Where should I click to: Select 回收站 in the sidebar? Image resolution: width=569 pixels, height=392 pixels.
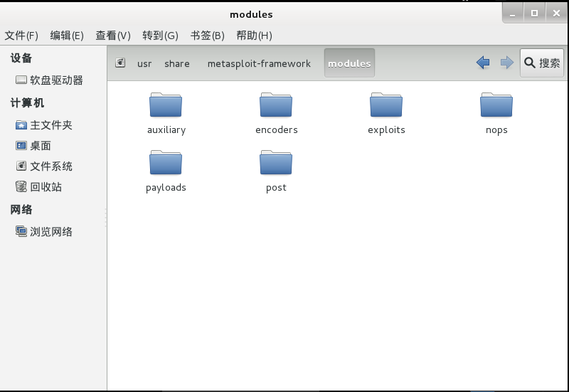(x=46, y=187)
